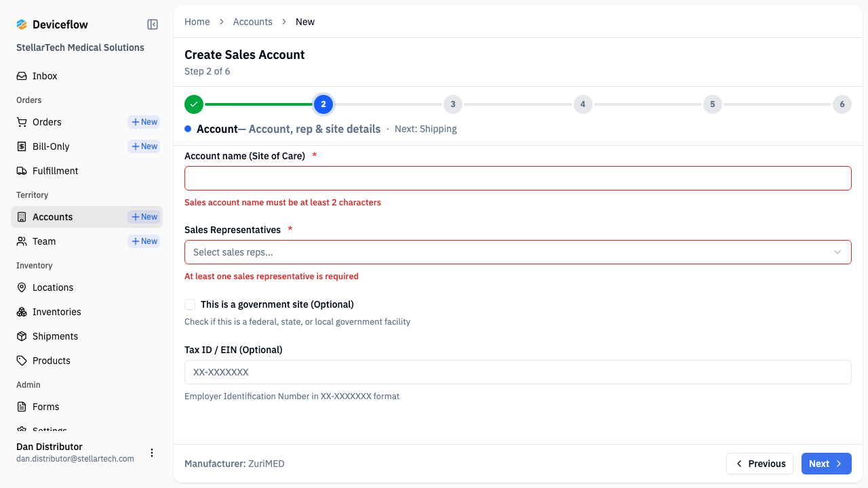
Task: Click the Next button
Action: (x=826, y=464)
